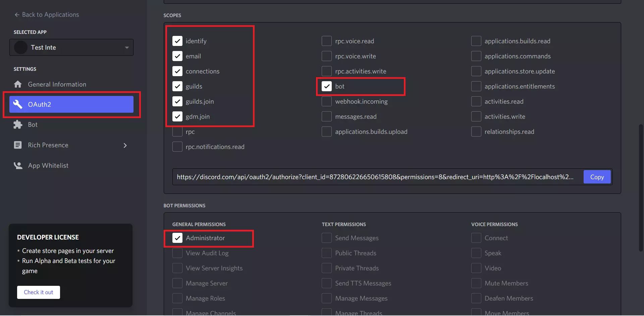Enable the rpc.voice.read scope

pos(327,41)
